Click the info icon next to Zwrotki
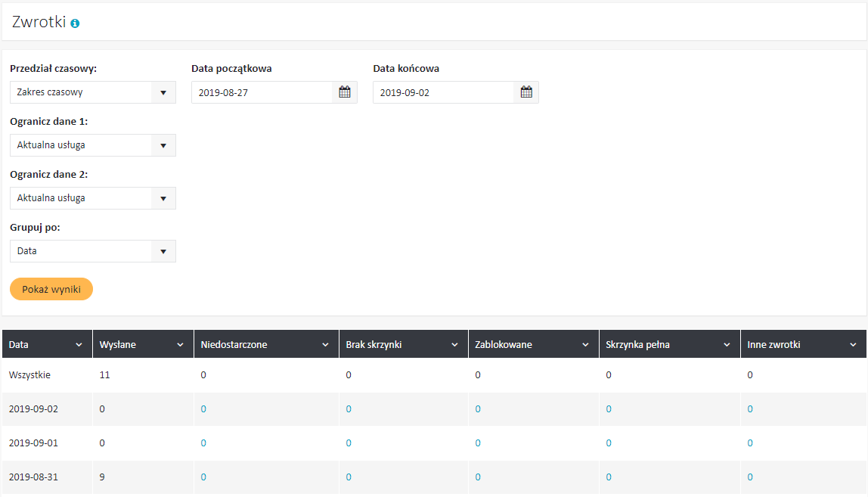This screenshot has width=868, height=497. pos(75,23)
